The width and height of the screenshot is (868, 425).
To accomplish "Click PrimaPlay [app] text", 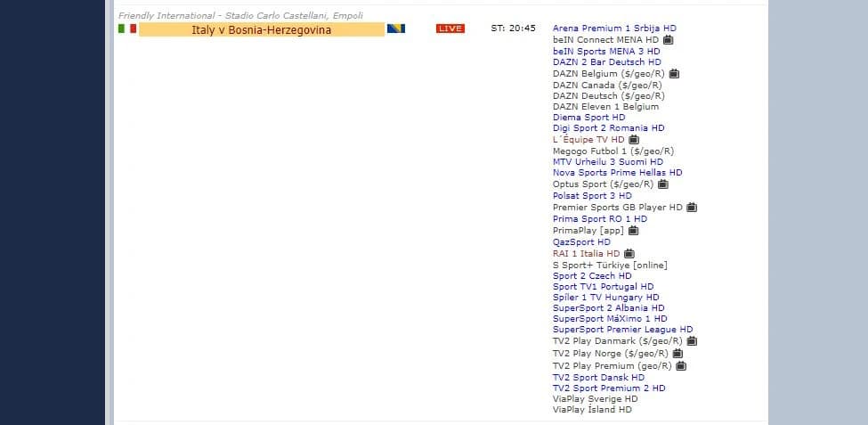I will 588,231.
